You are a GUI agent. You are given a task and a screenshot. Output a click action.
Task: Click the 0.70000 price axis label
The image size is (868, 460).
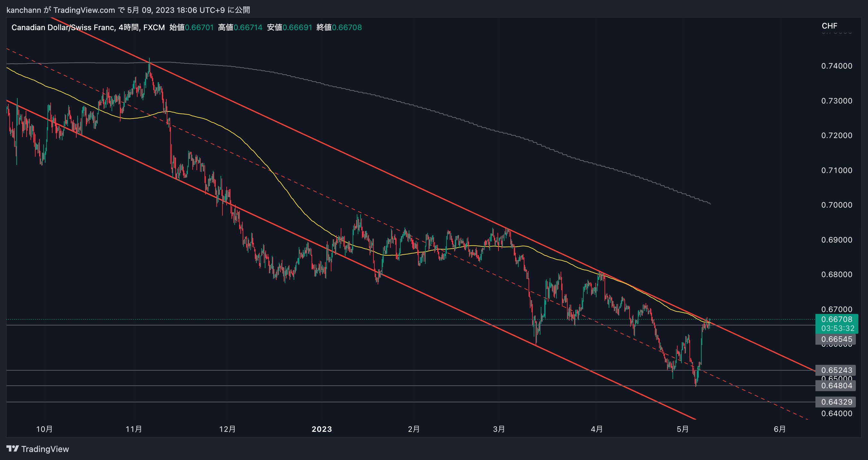[x=837, y=205]
